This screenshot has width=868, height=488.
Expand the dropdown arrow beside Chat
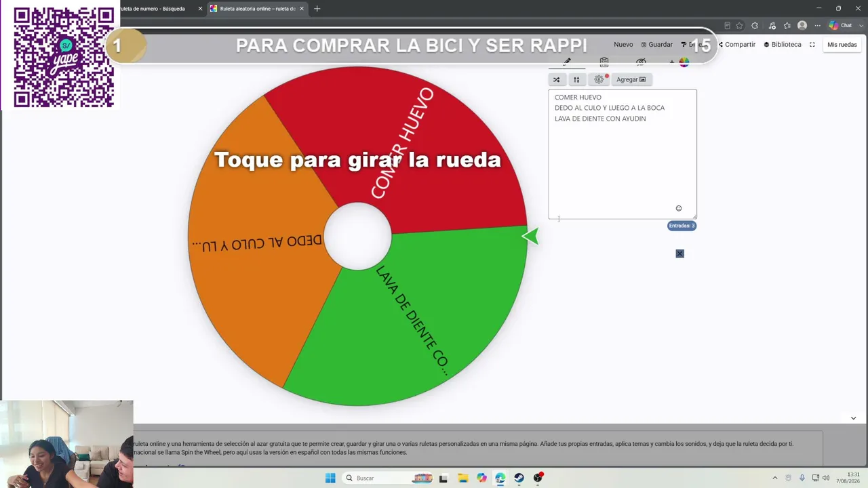click(860, 26)
